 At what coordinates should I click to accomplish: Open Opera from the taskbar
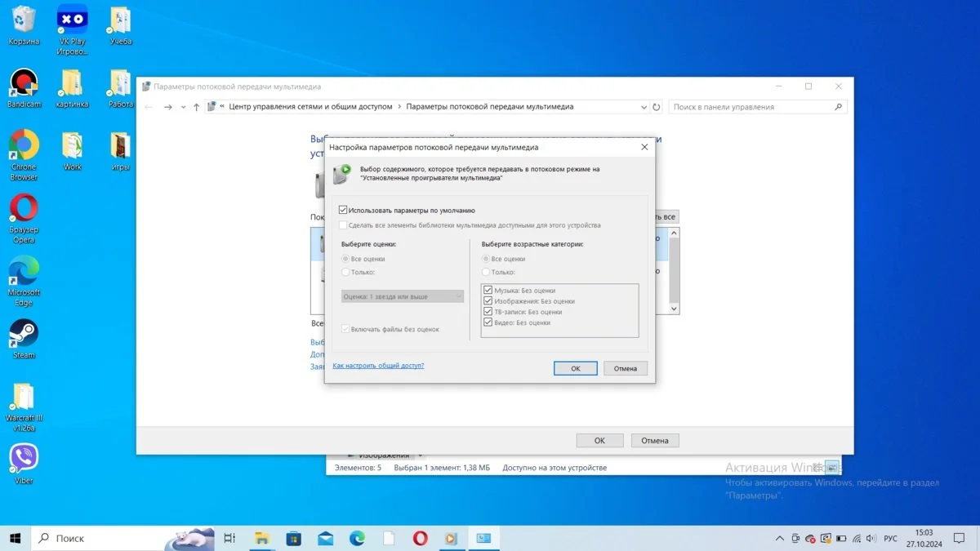[420, 538]
